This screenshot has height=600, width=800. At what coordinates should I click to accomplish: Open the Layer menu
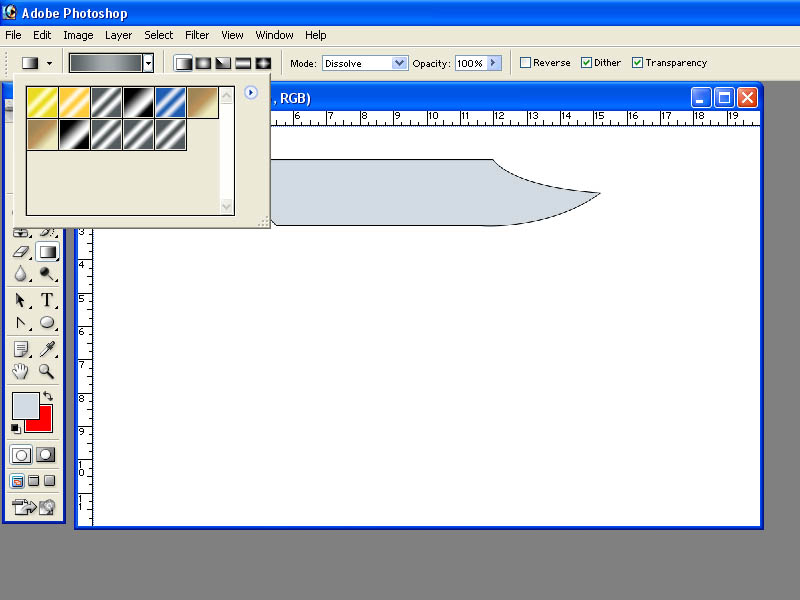pos(118,35)
